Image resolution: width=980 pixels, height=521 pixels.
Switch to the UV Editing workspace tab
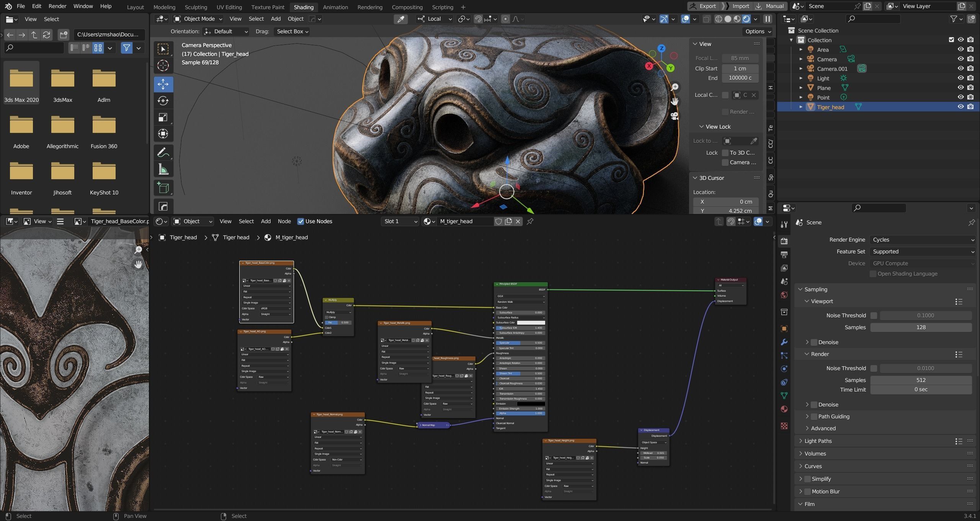pos(229,7)
